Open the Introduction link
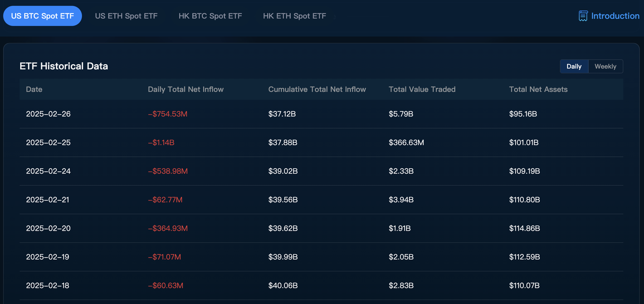Screen dimensions: 644x304 (615, 16)
